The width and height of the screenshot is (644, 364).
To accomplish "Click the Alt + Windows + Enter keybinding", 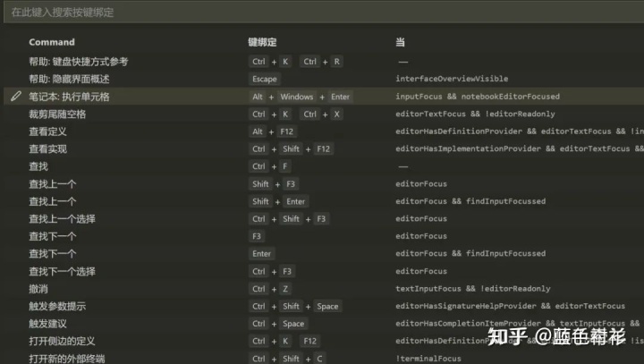I will (x=301, y=97).
